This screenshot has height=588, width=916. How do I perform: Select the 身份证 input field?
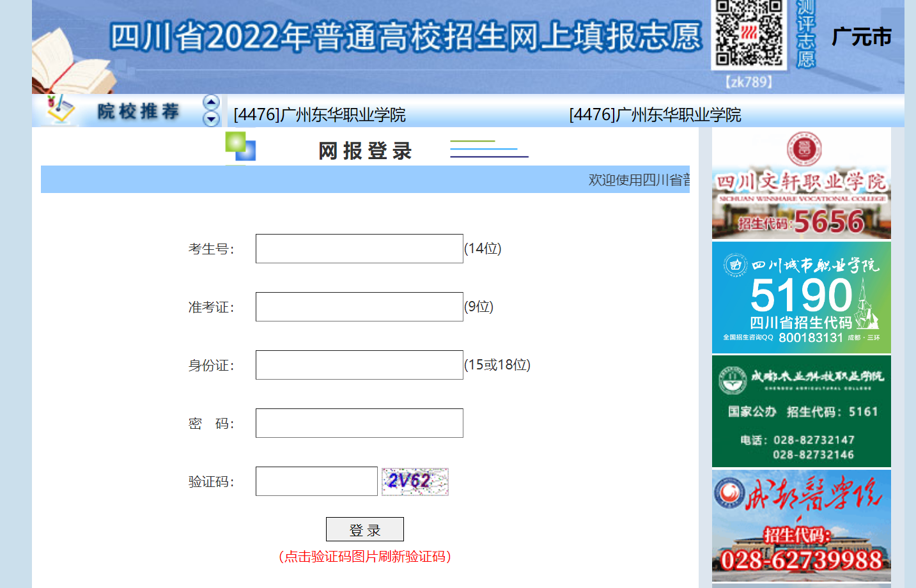coord(359,365)
